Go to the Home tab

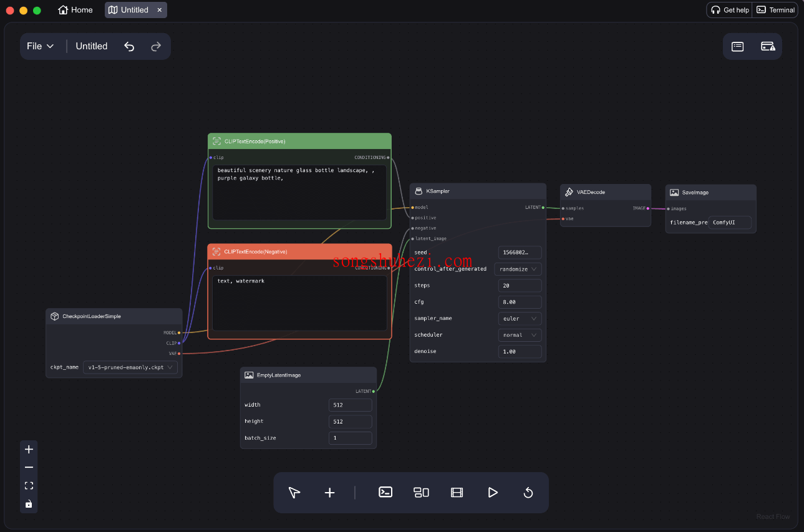pyautogui.click(x=75, y=10)
